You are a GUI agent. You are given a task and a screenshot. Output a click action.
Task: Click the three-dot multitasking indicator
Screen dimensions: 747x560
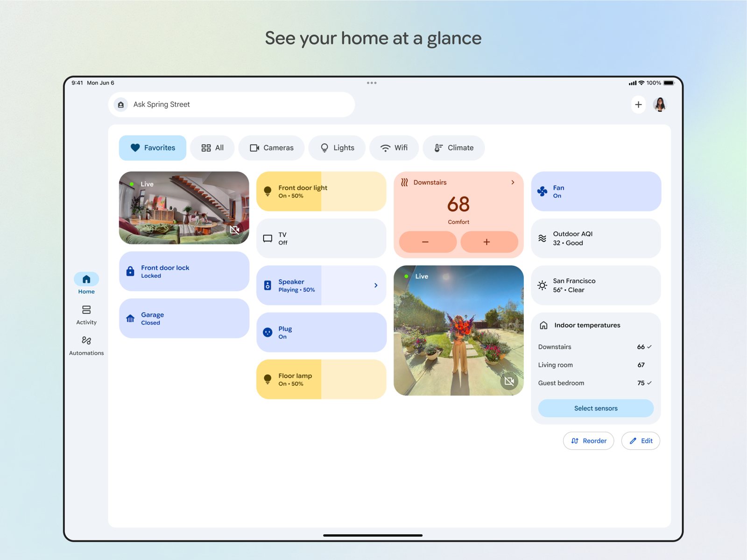[x=372, y=83]
